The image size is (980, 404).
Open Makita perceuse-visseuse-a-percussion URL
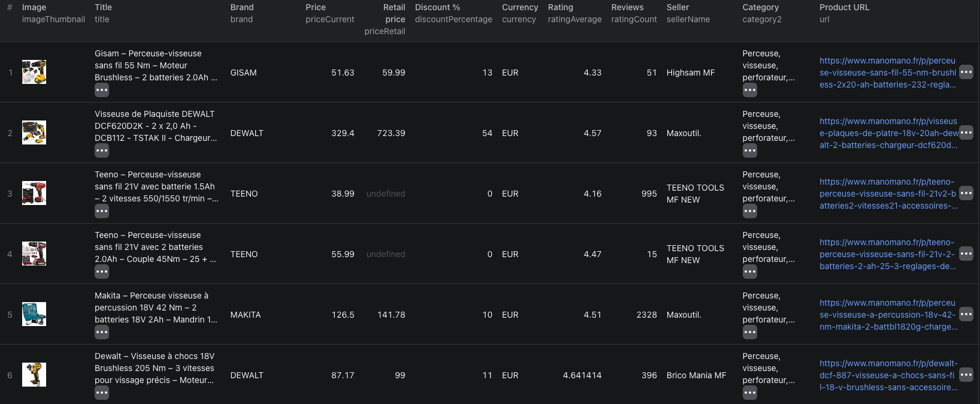pyautogui.click(x=888, y=315)
